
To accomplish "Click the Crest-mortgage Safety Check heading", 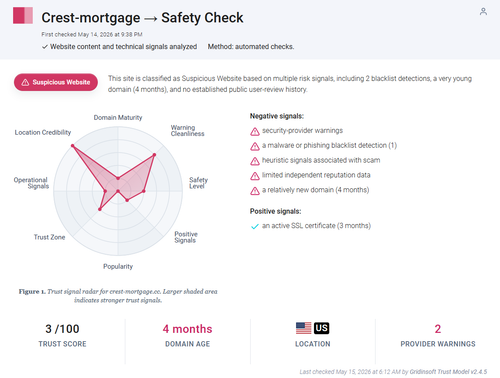I will 142,18.
